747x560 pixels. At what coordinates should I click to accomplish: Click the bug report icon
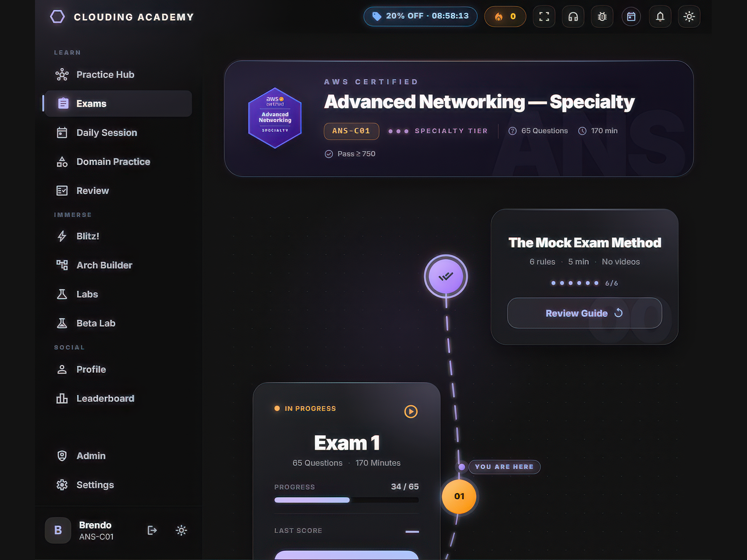click(x=602, y=16)
